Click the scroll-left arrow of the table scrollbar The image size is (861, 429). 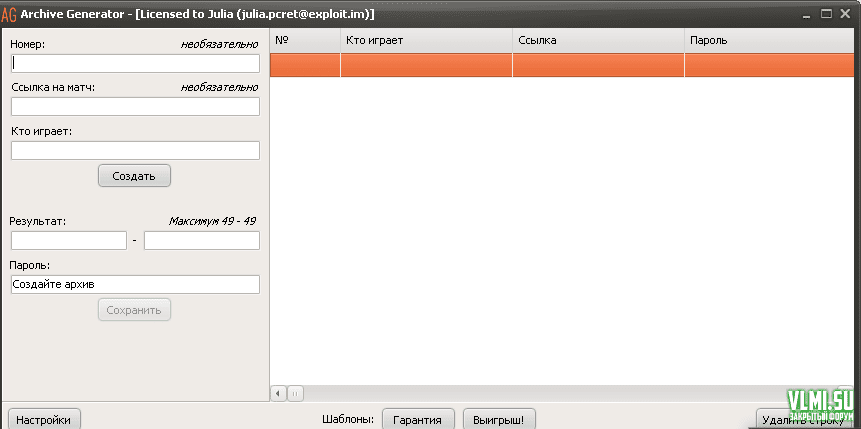coord(279,393)
